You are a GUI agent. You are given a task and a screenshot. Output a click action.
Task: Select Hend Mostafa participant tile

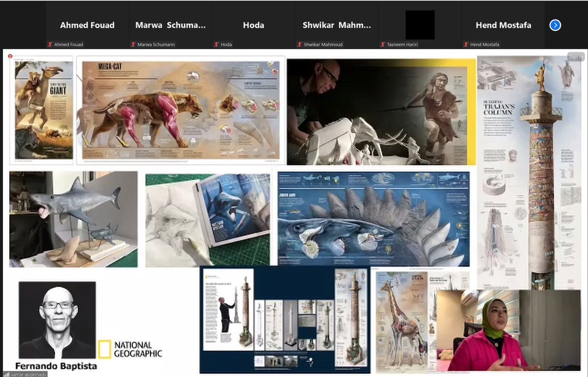(503, 25)
